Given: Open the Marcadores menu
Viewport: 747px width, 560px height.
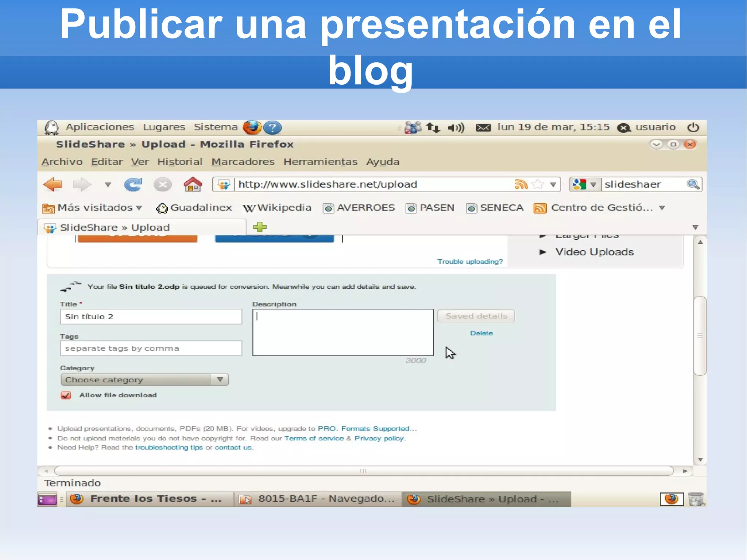Looking at the screenshot, I should 243,162.
